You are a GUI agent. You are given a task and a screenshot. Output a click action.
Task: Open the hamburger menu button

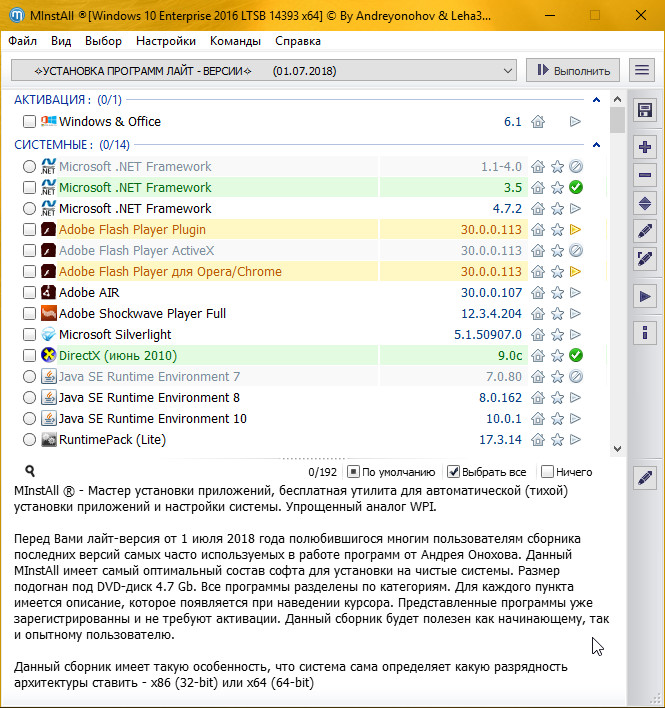pos(642,70)
